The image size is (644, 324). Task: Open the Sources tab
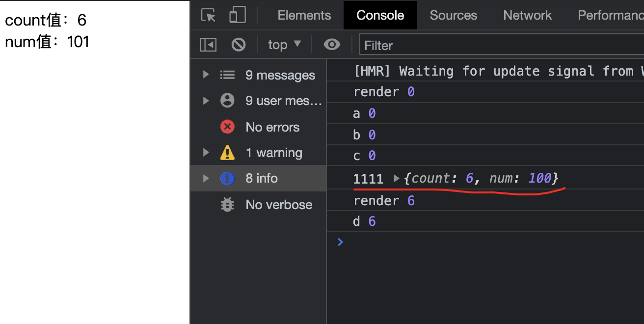pos(454,15)
